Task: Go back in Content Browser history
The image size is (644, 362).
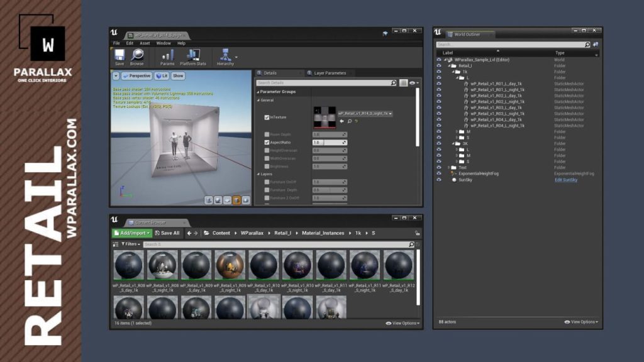Action: point(189,233)
